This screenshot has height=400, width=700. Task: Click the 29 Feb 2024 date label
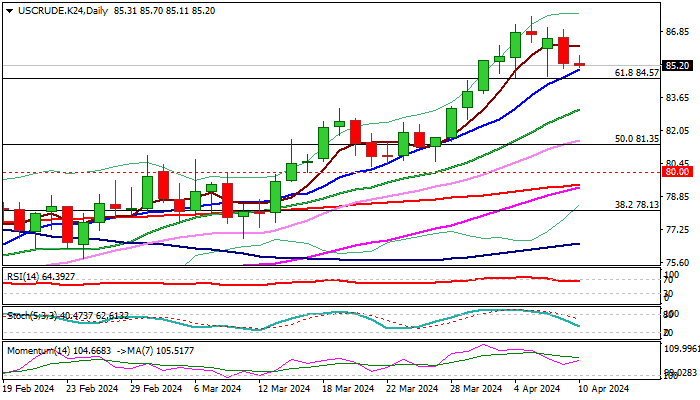point(158,388)
